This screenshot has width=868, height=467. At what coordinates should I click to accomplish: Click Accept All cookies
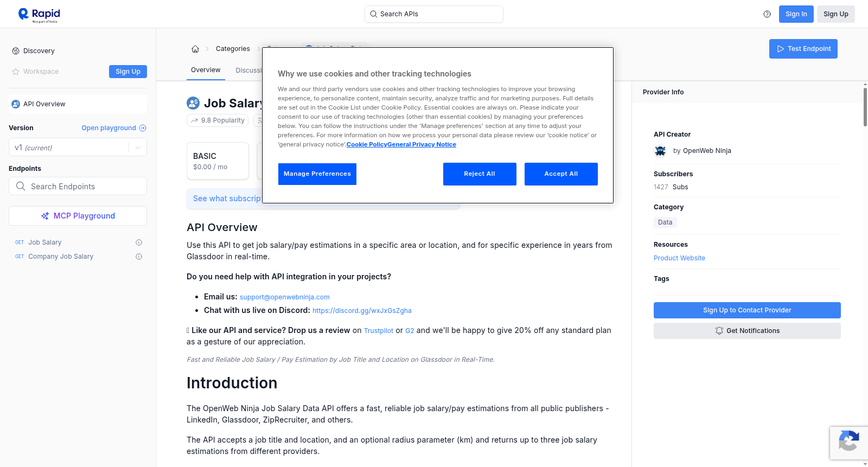pos(561,174)
